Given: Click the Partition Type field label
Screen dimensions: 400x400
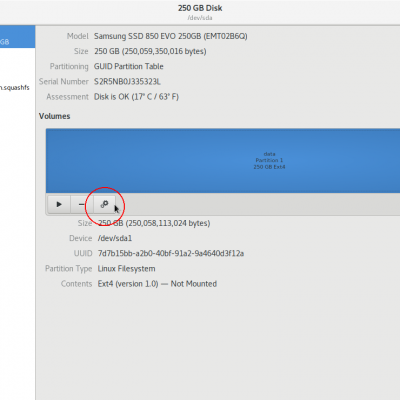Looking at the screenshot, I should tap(69, 269).
